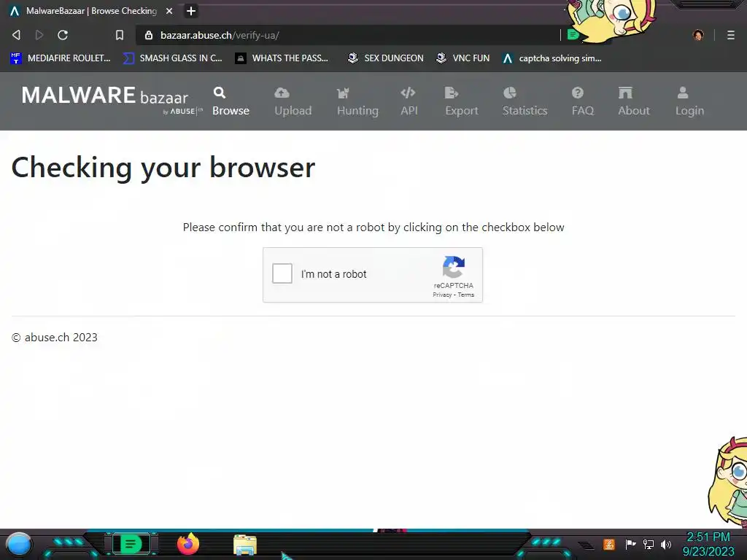Click the network tray icon

(x=649, y=544)
